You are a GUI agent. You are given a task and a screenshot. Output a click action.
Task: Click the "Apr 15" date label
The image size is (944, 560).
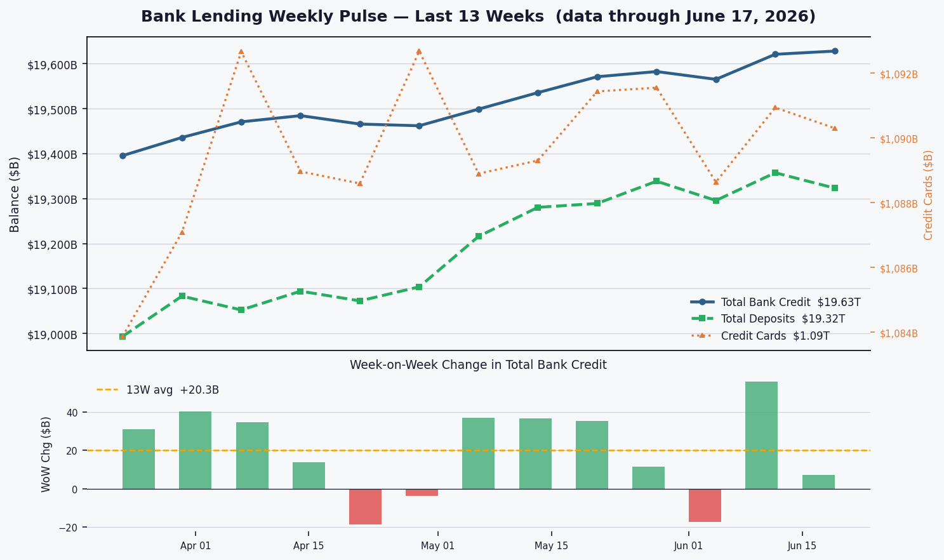coord(309,546)
